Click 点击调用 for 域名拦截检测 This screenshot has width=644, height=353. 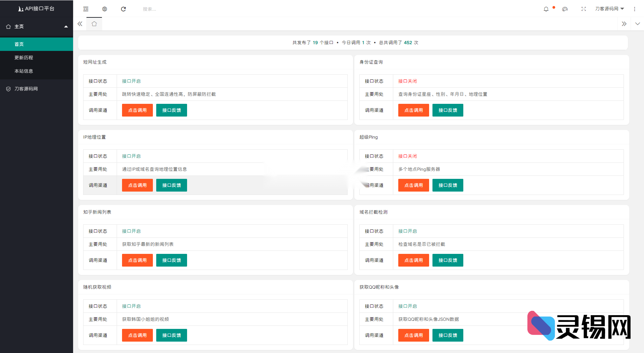[x=413, y=260]
